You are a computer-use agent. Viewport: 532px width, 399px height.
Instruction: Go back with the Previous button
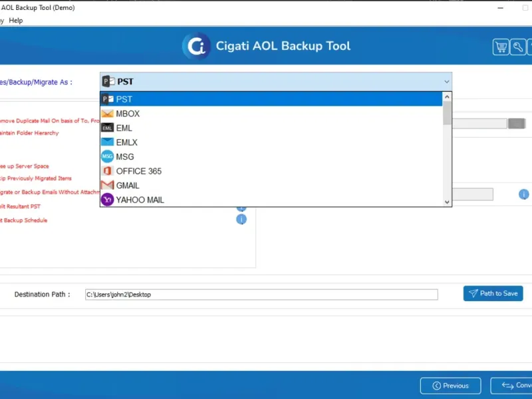(451, 386)
